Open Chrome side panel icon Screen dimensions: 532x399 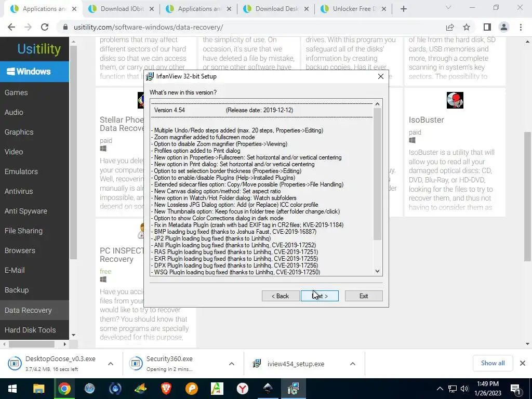[487, 27]
